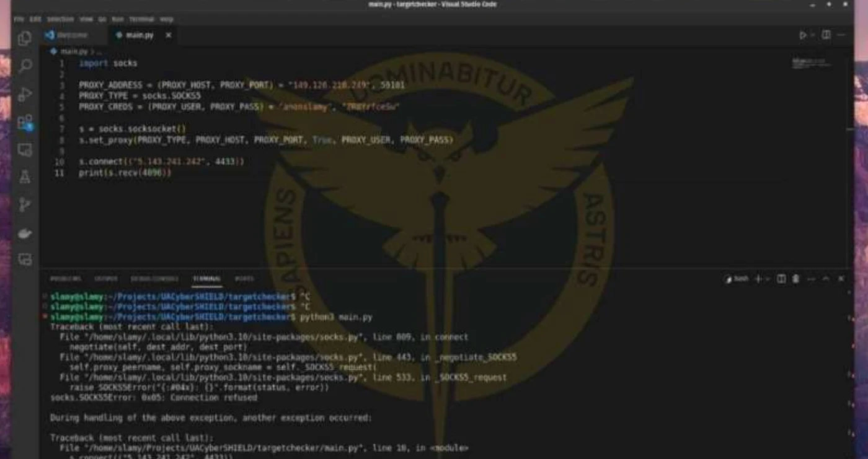
Task: Switch to the Problems panel tab
Action: (65, 279)
